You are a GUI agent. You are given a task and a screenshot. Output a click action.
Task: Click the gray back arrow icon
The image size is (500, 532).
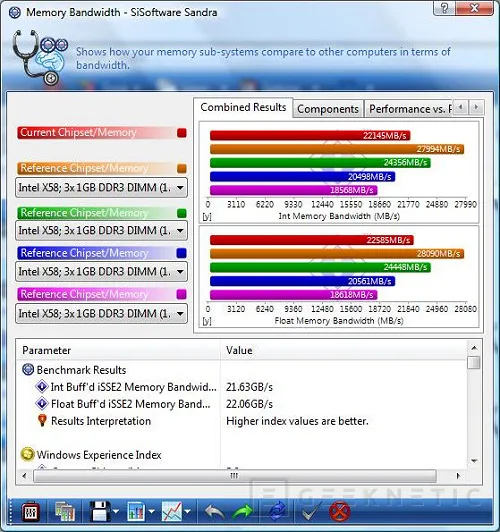click(214, 511)
